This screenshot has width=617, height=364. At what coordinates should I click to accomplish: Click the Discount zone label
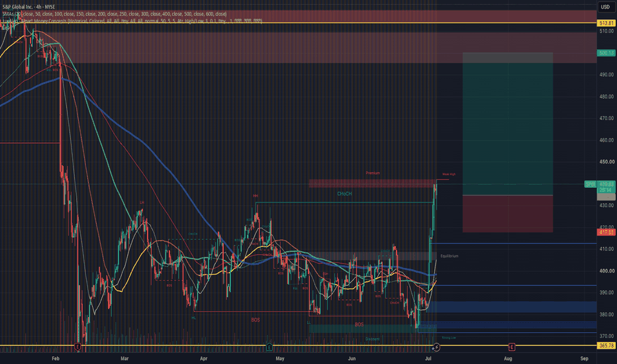tap(372, 339)
